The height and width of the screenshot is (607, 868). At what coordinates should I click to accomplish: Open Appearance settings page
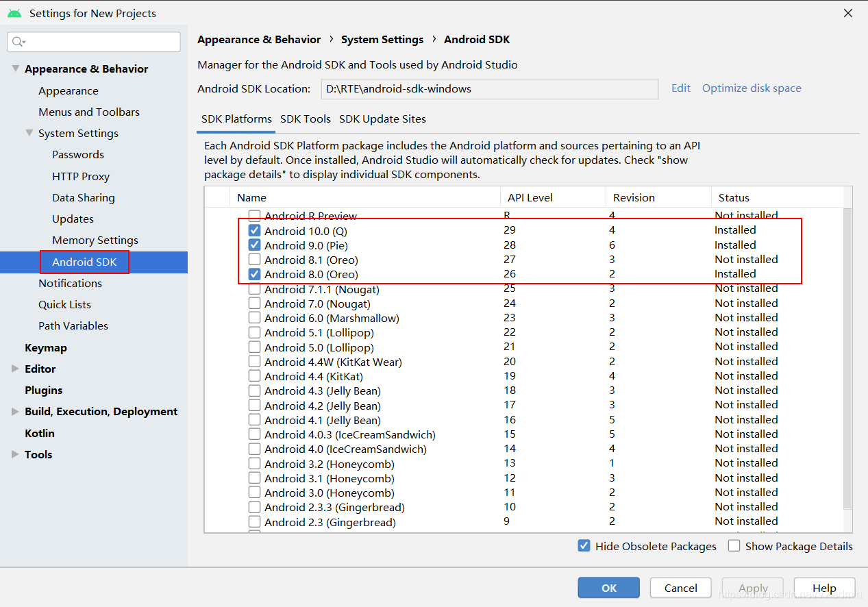click(x=69, y=90)
